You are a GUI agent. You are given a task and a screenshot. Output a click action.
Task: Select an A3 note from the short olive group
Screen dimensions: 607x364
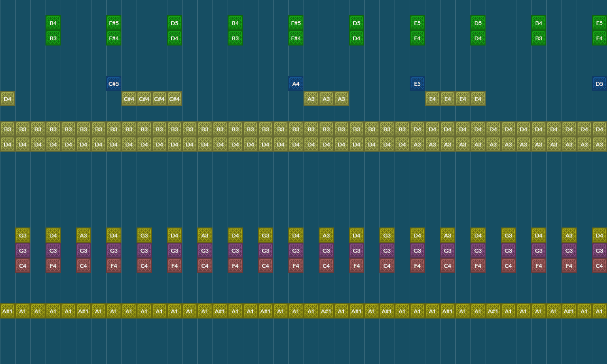pyautogui.click(x=311, y=99)
